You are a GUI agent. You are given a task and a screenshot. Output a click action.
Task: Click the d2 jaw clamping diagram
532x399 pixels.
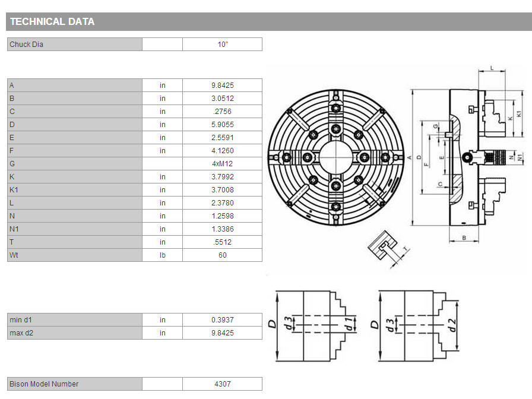point(416,326)
